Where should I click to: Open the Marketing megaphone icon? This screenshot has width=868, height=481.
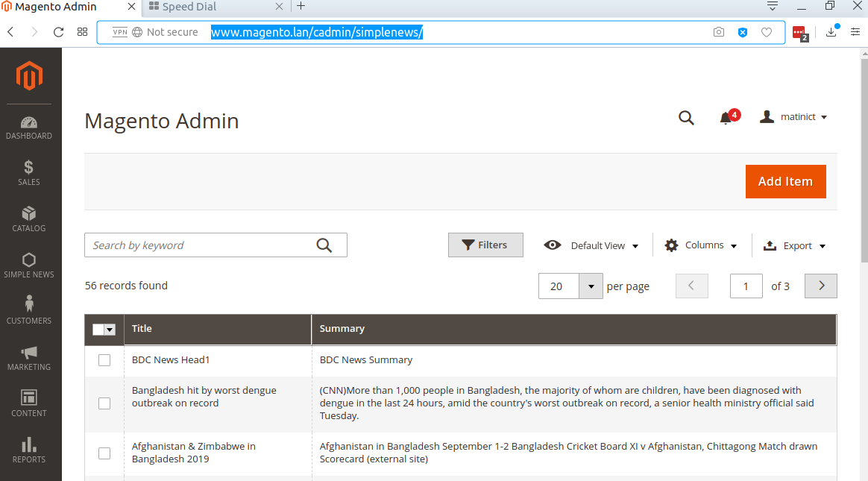tap(29, 357)
